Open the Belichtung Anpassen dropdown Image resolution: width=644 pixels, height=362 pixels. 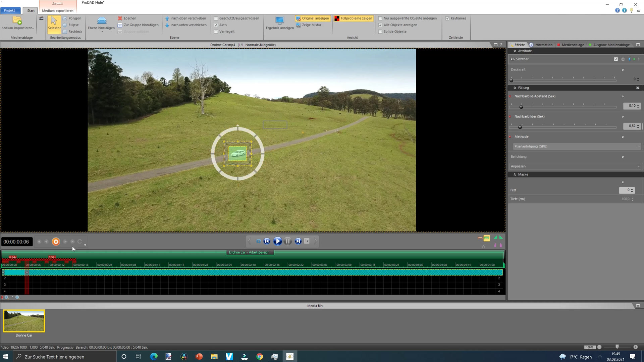575,166
